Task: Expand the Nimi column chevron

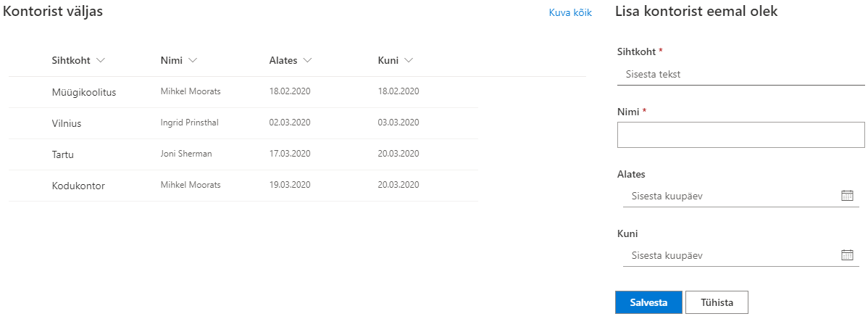Action: point(192,60)
